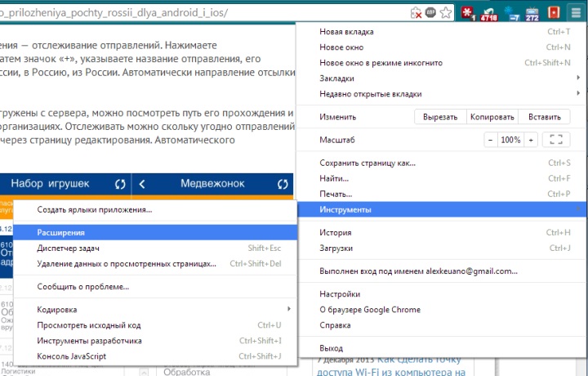Click the Копировать button
Image resolution: width=588 pixels, height=376 pixels.
pos(492,117)
